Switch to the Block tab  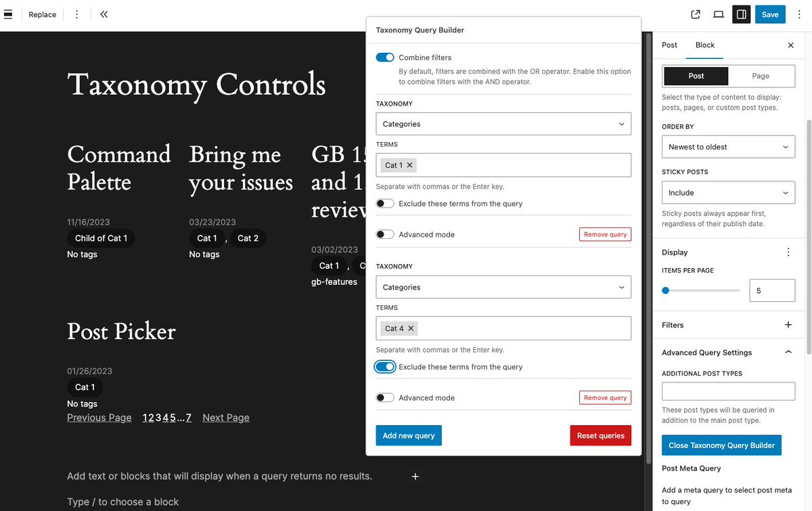[x=705, y=45]
